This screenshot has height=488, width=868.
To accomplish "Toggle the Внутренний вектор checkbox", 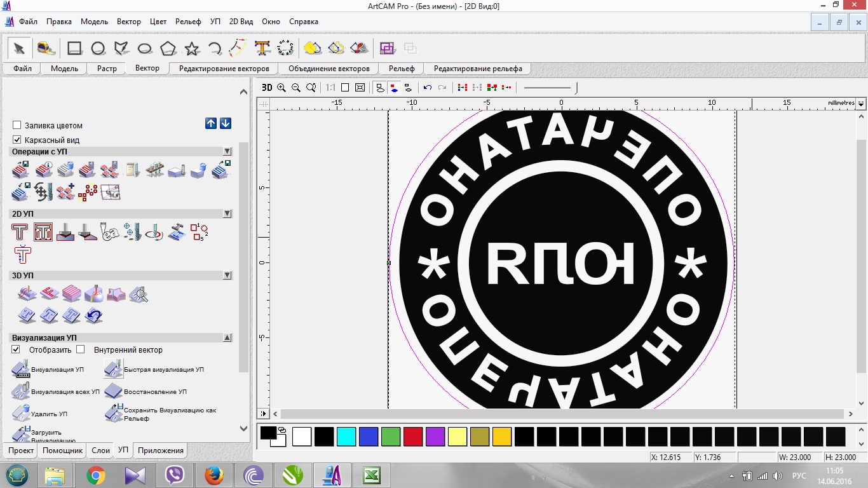I will coord(81,349).
